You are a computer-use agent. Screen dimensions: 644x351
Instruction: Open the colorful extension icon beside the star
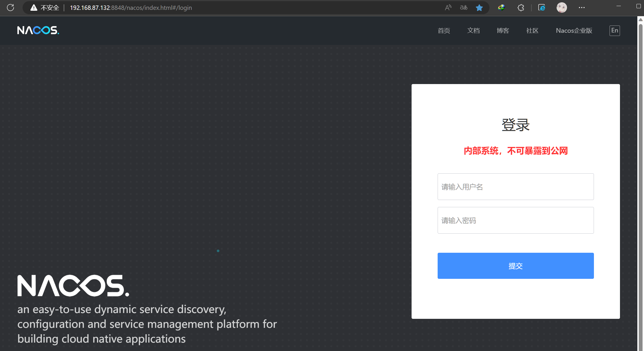[x=501, y=8]
